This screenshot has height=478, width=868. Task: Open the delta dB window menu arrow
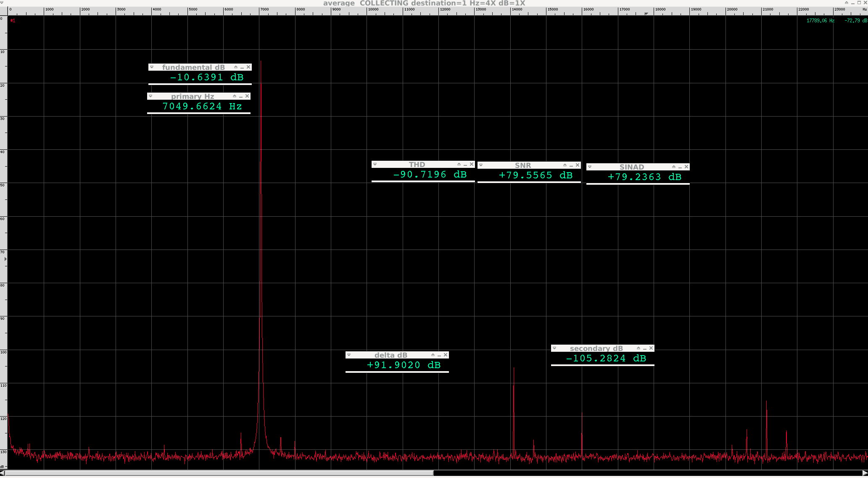[x=349, y=355]
